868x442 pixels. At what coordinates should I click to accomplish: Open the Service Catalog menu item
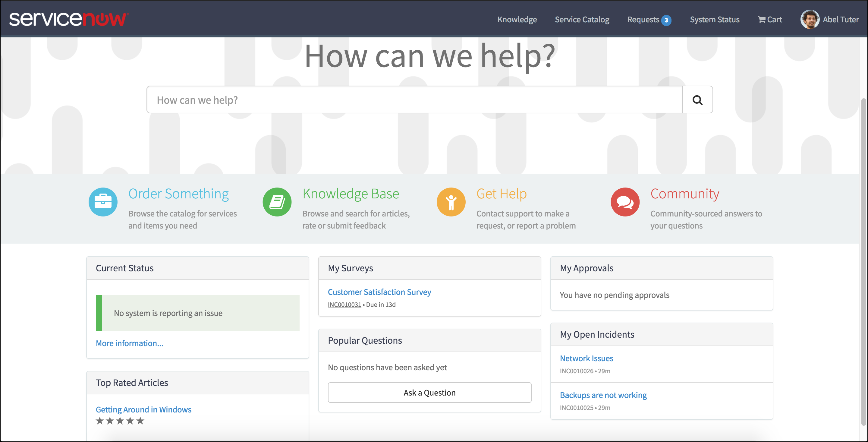point(582,19)
